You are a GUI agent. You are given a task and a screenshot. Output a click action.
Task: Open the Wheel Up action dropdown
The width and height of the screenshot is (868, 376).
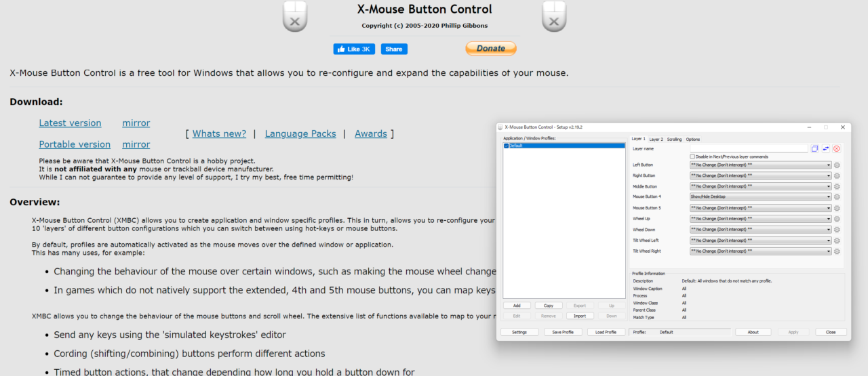pyautogui.click(x=761, y=219)
